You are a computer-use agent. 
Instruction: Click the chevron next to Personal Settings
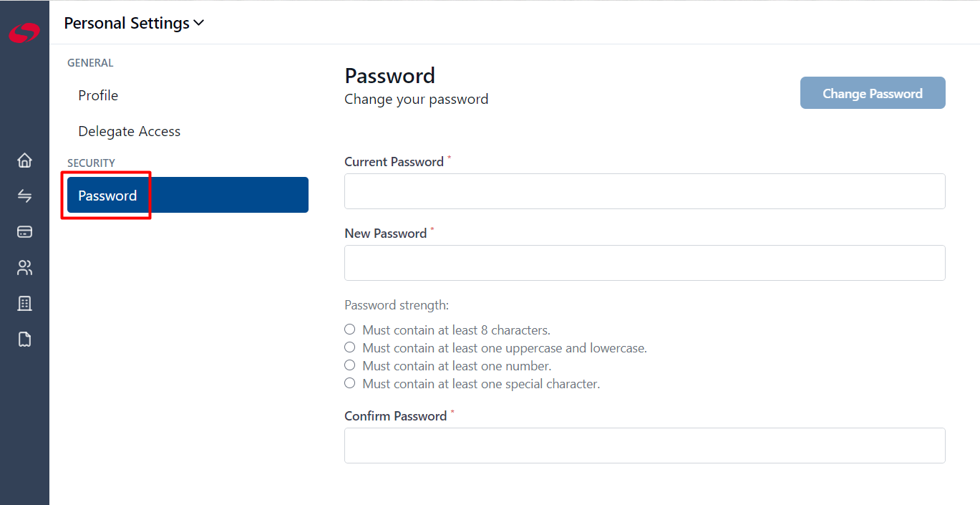click(199, 23)
